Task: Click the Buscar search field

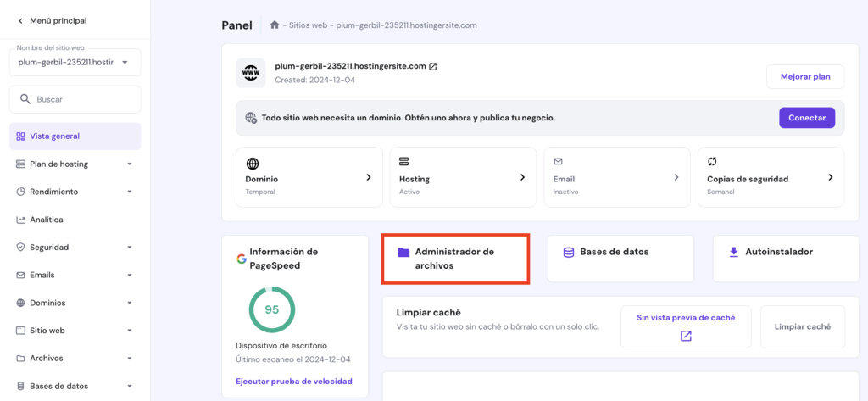Action: [x=75, y=99]
